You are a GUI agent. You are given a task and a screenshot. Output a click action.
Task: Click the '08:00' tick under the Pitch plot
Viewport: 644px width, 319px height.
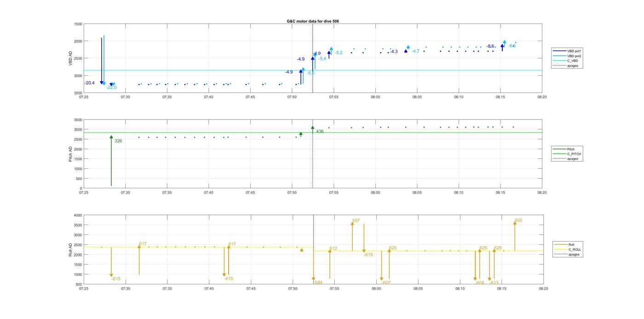pyautogui.click(x=375, y=192)
